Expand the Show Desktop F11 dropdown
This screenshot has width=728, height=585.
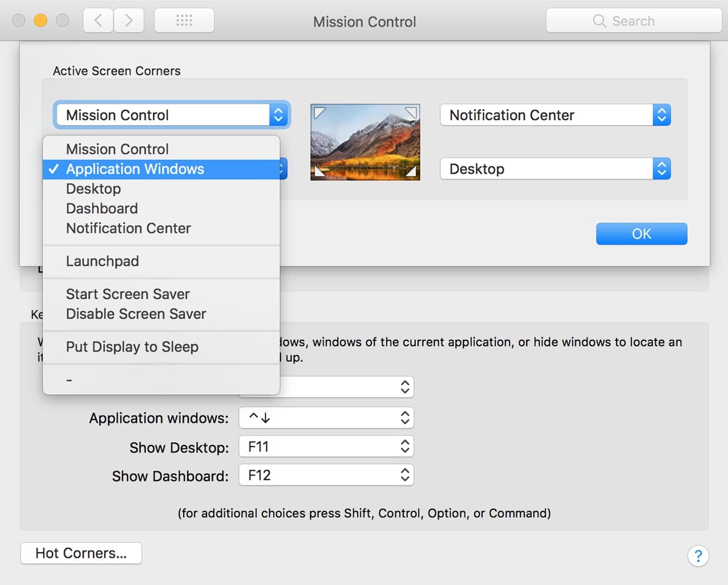(326, 447)
